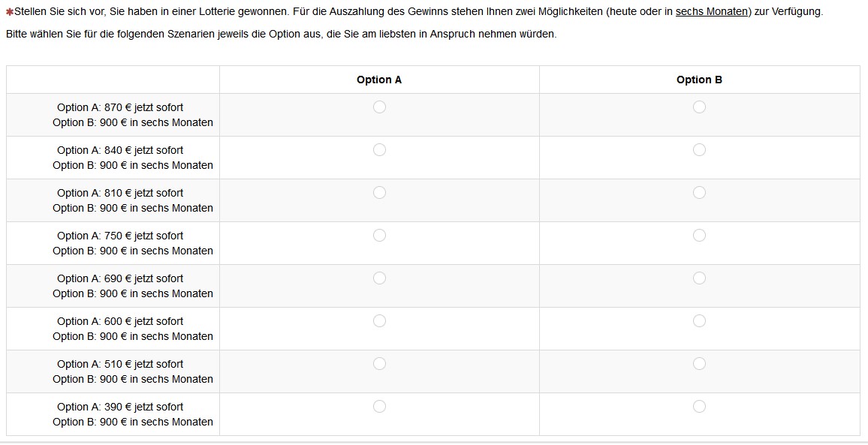Viewport: 868px width, 445px height.
Task: Pick Option B in the 810 € row
Action: coord(699,193)
